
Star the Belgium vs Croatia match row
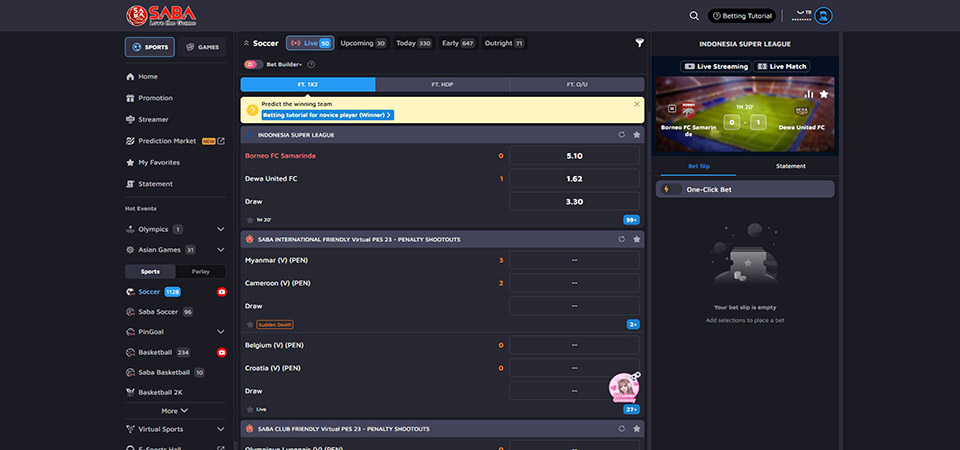[x=250, y=409]
